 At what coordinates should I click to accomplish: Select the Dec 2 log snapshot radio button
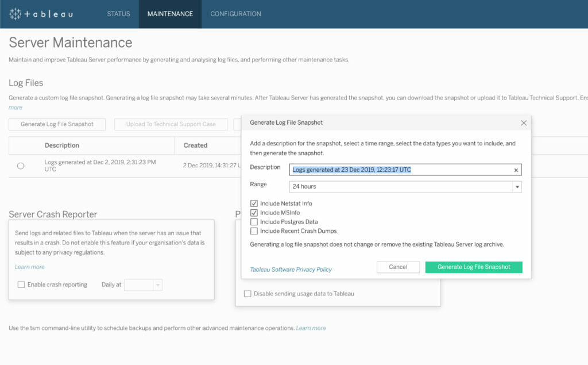coord(21,166)
